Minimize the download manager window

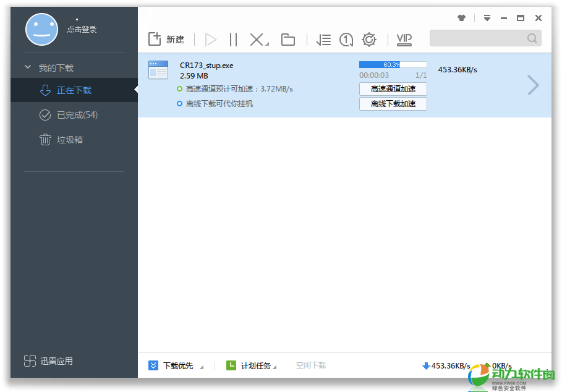[x=504, y=18]
